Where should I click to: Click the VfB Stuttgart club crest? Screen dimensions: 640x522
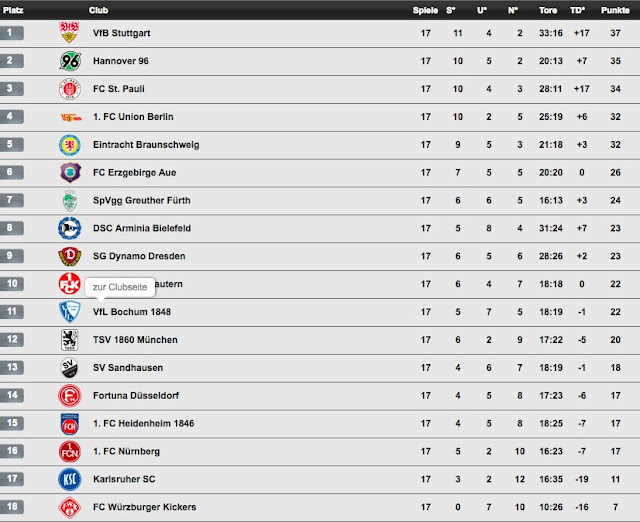[x=69, y=32]
